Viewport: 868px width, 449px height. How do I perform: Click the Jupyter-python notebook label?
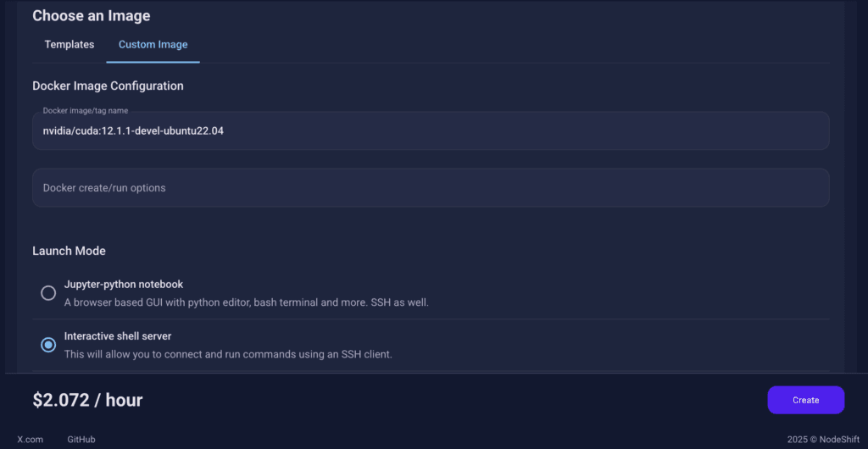124,285
